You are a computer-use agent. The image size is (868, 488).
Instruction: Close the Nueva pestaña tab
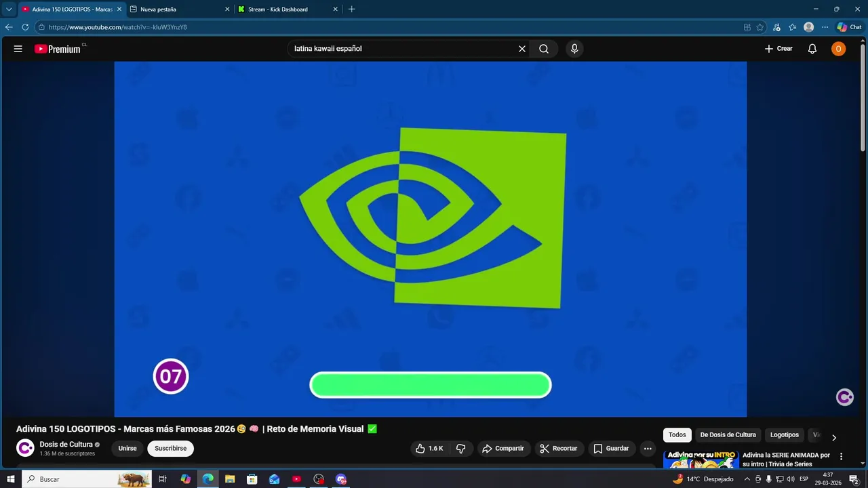pos(227,9)
